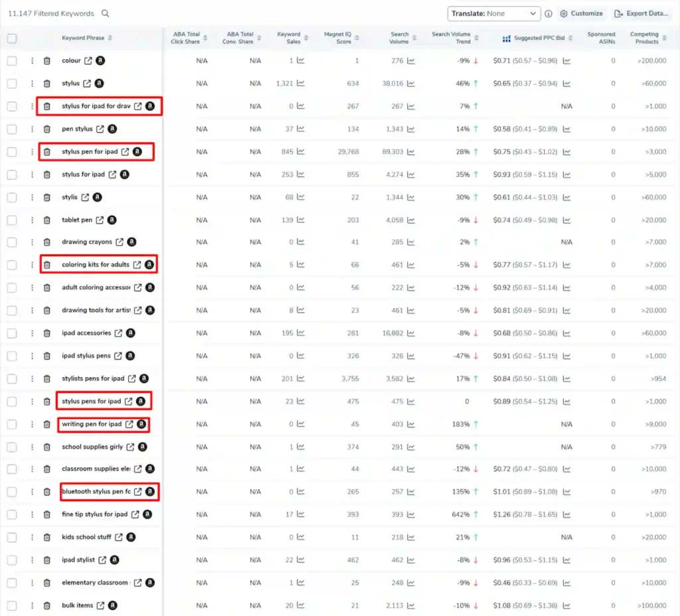Click keyword sales value 1,321

[x=284, y=83]
